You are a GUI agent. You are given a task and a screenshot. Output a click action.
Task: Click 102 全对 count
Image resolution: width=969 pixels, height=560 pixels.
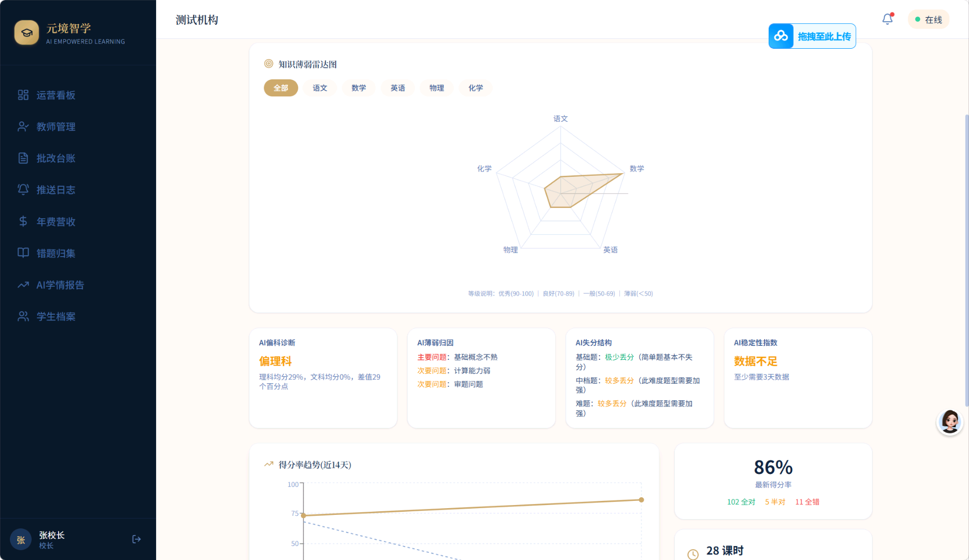point(741,502)
